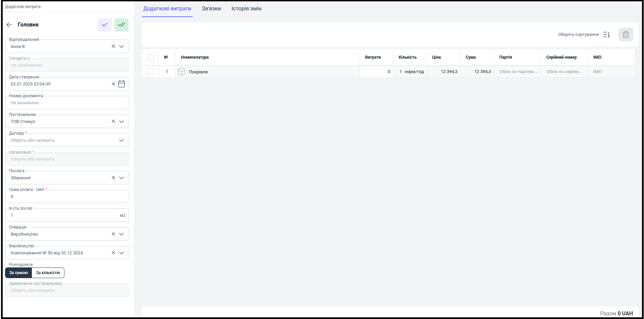Expand the Відповідальний dropdown

(x=121, y=47)
